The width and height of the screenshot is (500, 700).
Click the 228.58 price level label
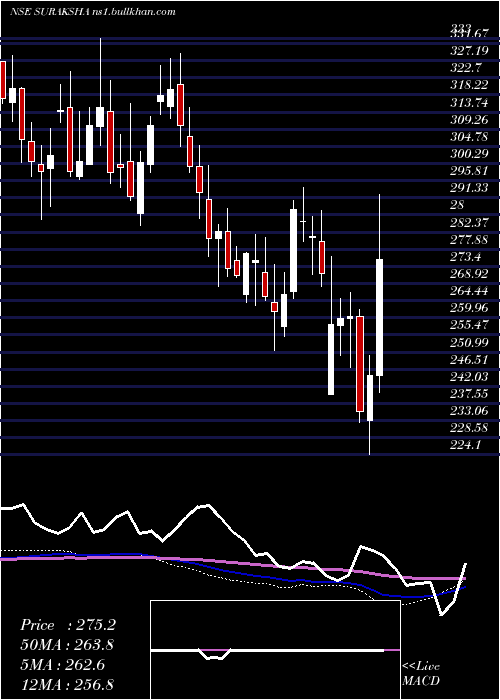(471, 428)
